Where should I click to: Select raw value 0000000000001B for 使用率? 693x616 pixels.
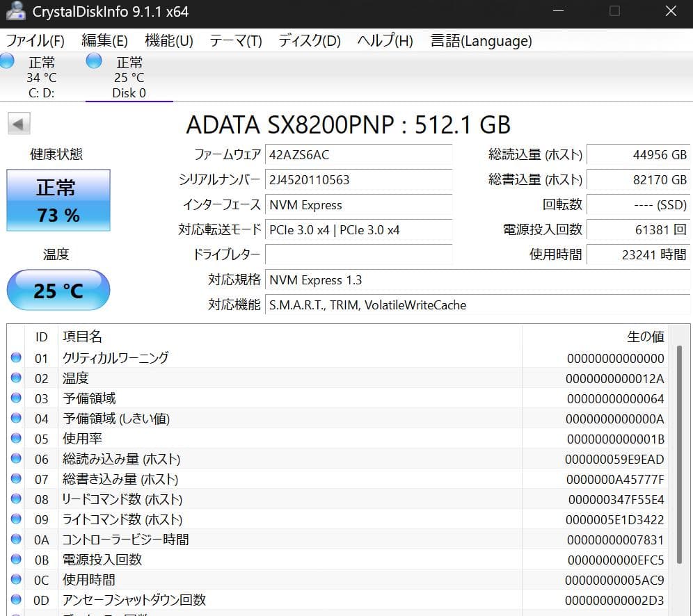click(615, 439)
